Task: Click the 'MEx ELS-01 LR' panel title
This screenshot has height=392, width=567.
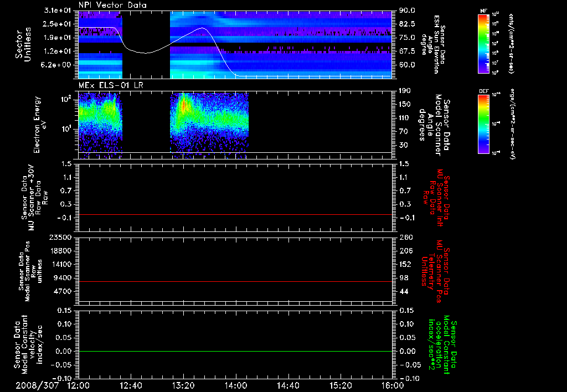Action: [x=110, y=85]
